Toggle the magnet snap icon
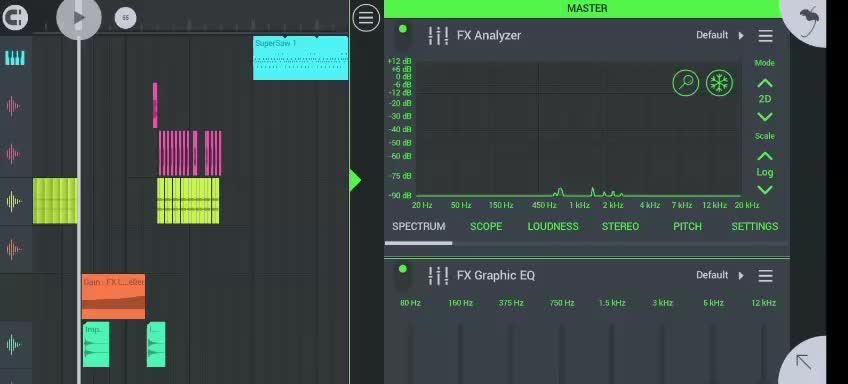 click(x=15, y=18)
